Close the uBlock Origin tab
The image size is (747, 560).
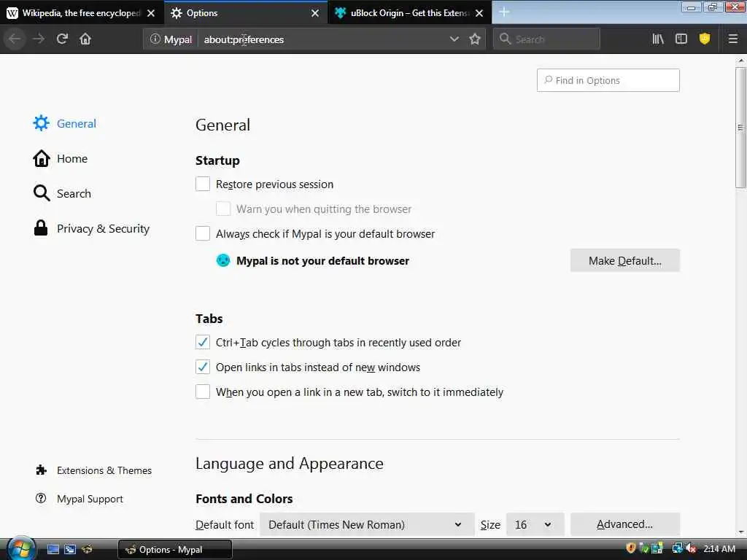[x=479, y=13]
